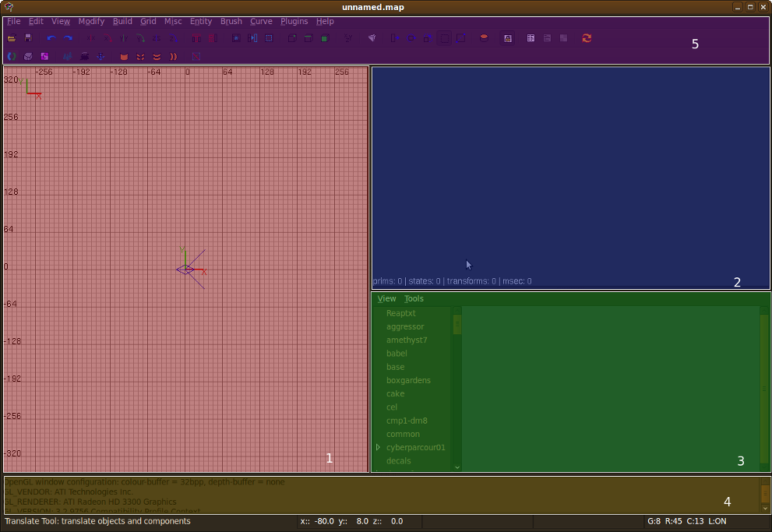Toggle the Texture lock padlock button

click(508, 38)
